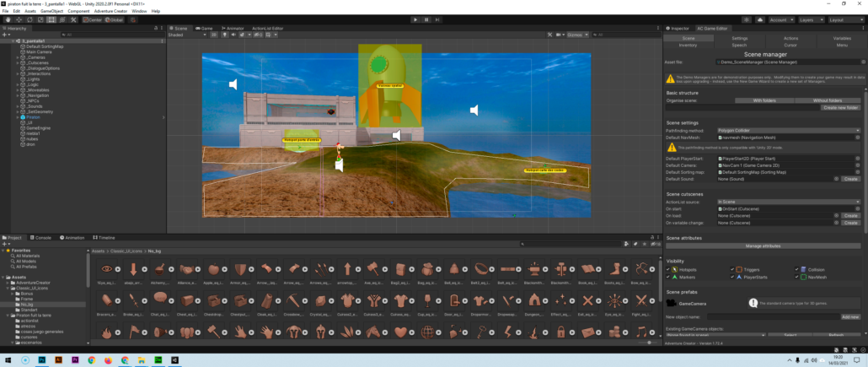Expand the _Cameras hierarchy item

tap(18, 57)
